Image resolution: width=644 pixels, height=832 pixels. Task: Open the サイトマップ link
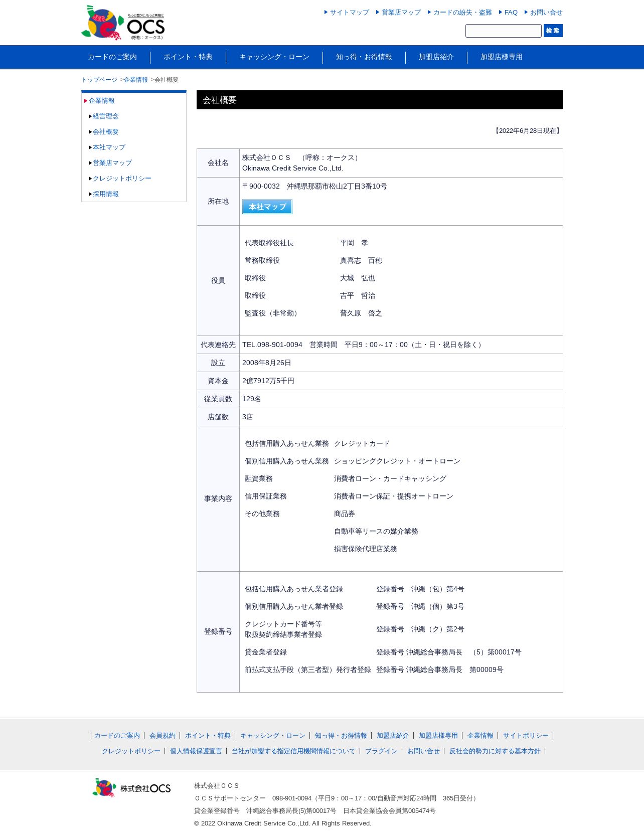pyautogui.click(x=350, y=13)
